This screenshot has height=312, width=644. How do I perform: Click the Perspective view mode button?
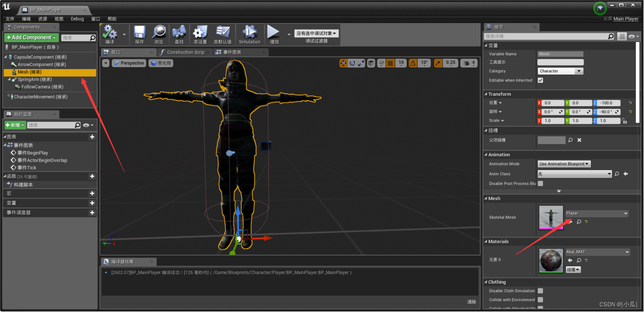129,63
